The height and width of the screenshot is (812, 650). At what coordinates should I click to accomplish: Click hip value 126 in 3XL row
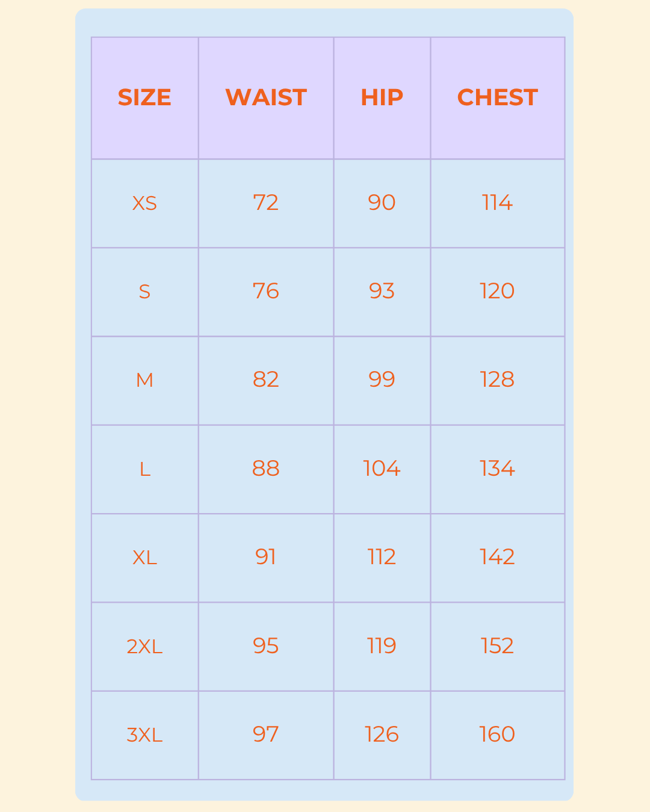click(382, 734)
